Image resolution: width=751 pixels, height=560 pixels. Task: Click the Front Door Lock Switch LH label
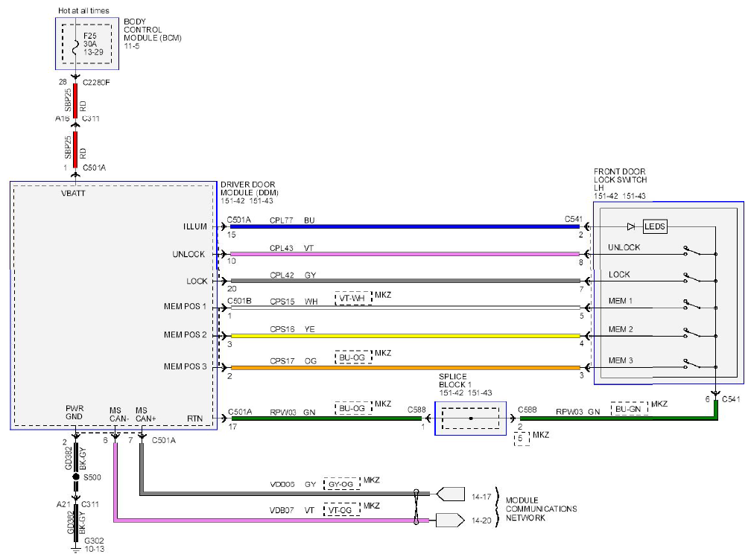pos(620,179)
